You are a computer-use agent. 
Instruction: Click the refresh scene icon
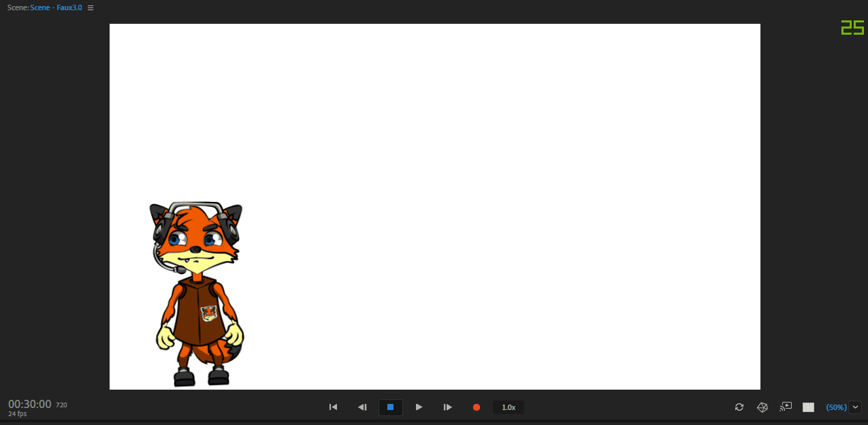tap(739, 407)
